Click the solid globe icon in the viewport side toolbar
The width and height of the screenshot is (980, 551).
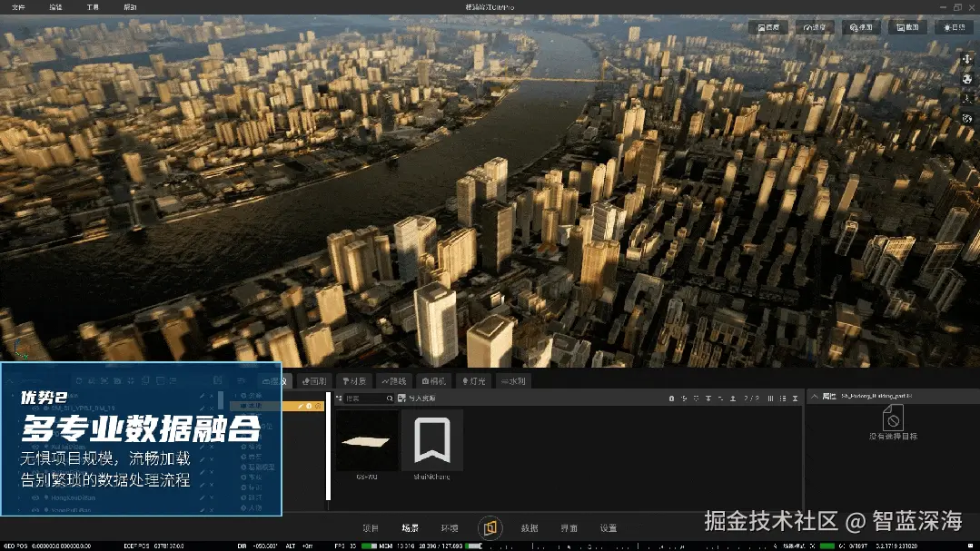coord(967,79)
